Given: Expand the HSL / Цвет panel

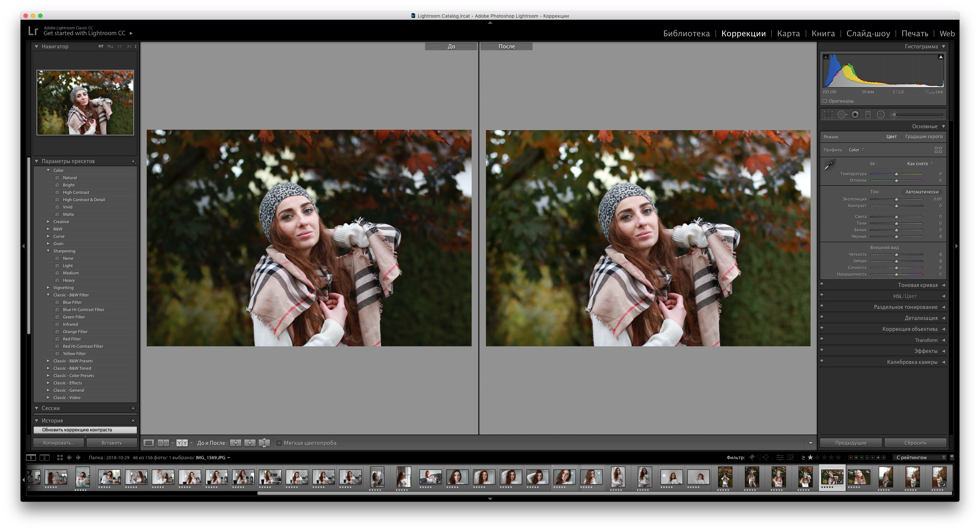Looking at the screenshot, I should point(905,296).
